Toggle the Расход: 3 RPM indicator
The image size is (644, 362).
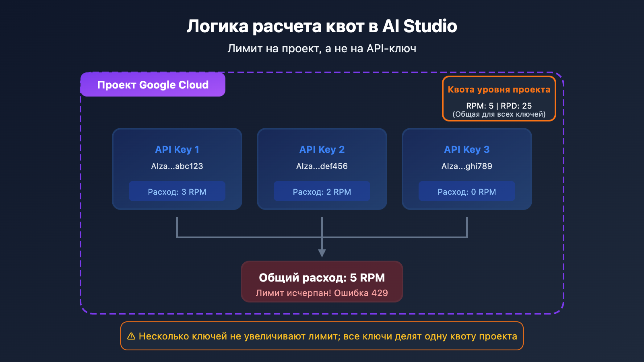(177, 191)
